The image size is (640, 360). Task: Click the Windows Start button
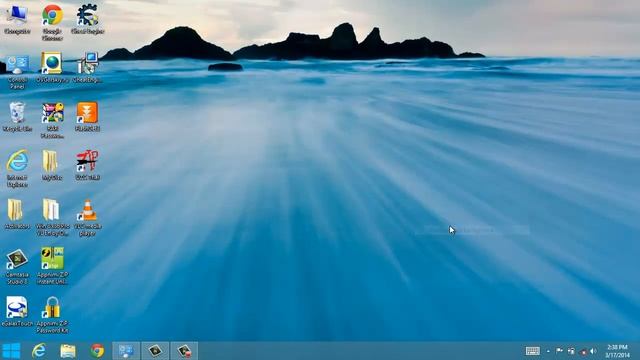(11, 351)
